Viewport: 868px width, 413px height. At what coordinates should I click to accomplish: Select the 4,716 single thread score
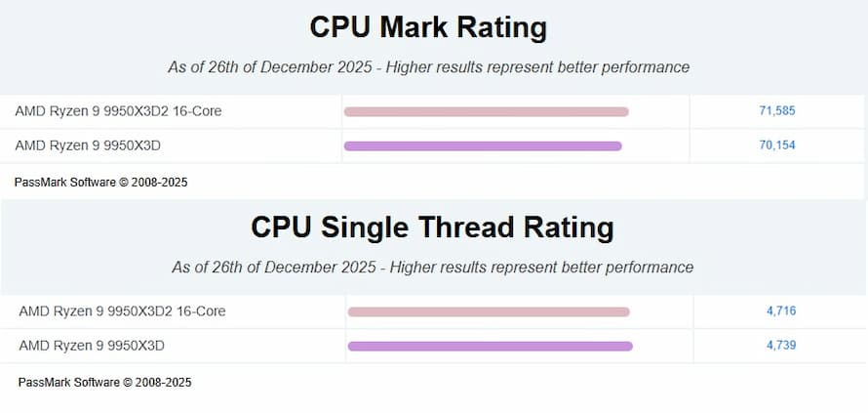(781, 311)
